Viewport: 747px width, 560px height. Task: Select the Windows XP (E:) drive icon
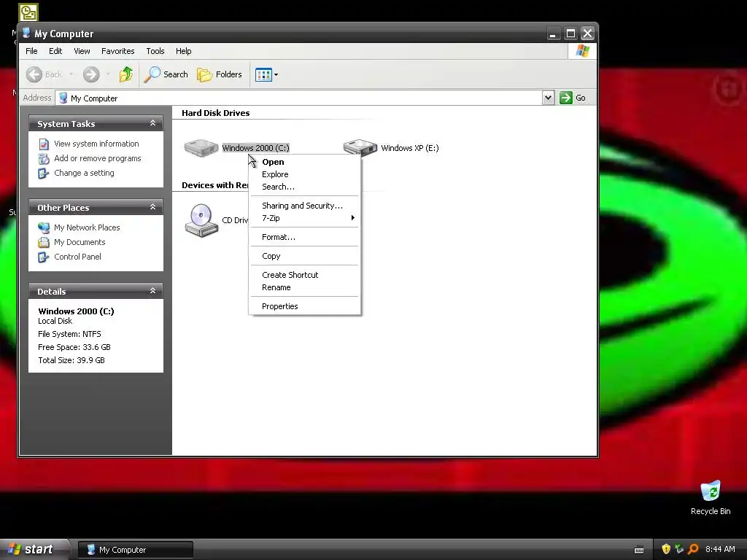360,147
